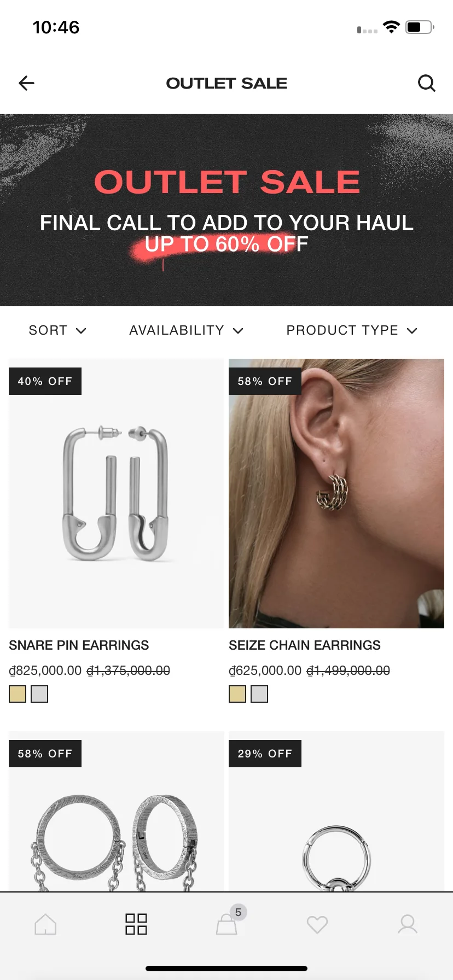Screen dimensions: 453x980
Task: Expand the Product Type filter dropdown
Action: (352, 330)
